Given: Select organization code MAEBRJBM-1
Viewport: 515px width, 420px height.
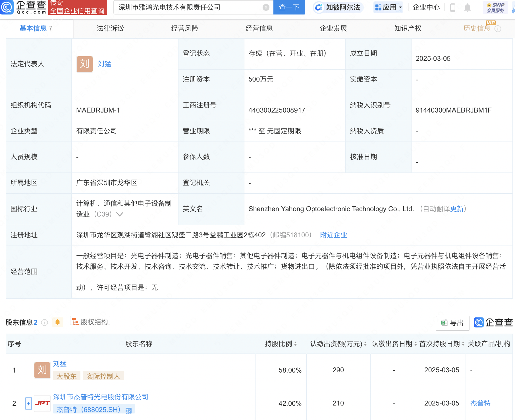Looking at the screenshot, I should click(x=98, y=110).
